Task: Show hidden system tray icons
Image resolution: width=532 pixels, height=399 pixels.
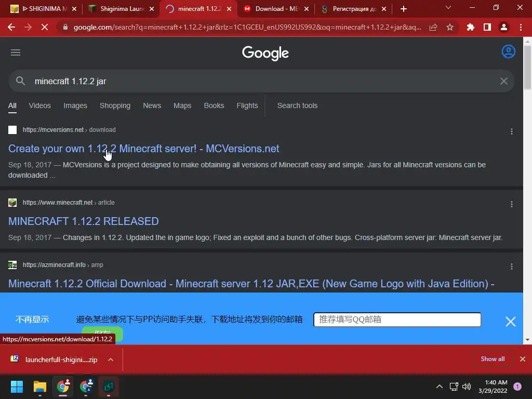Action: 440,387
